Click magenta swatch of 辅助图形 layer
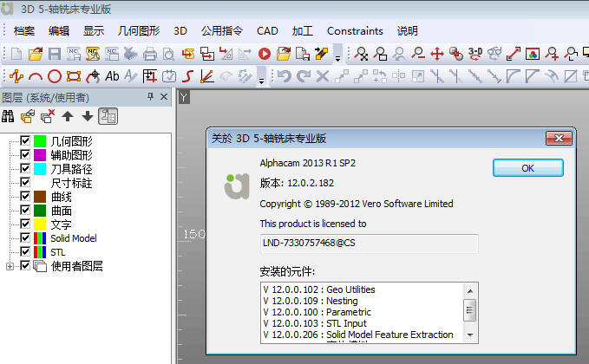This screenshot has width=589, height=364. pyautogui.click(x=40, y=155)
